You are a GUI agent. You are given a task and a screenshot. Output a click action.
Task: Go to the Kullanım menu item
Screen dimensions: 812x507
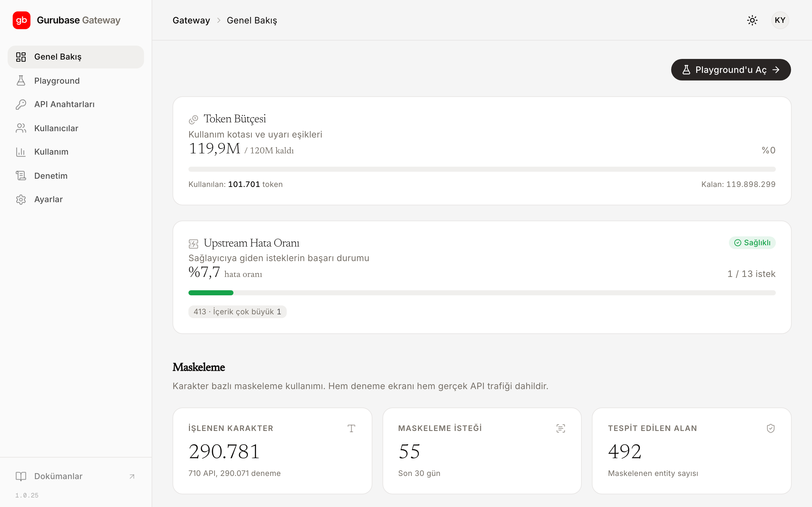[76, 152]
